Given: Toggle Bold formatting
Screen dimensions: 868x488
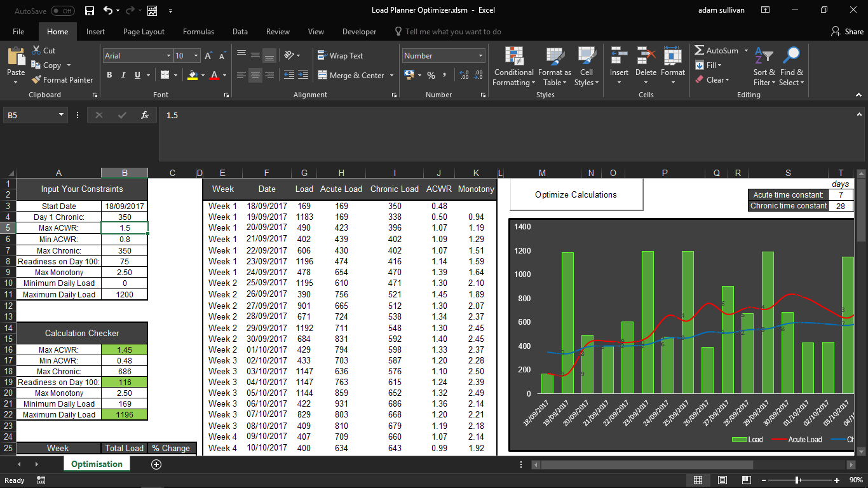Looking at the screenshot, I should click(x=109, y=75).
